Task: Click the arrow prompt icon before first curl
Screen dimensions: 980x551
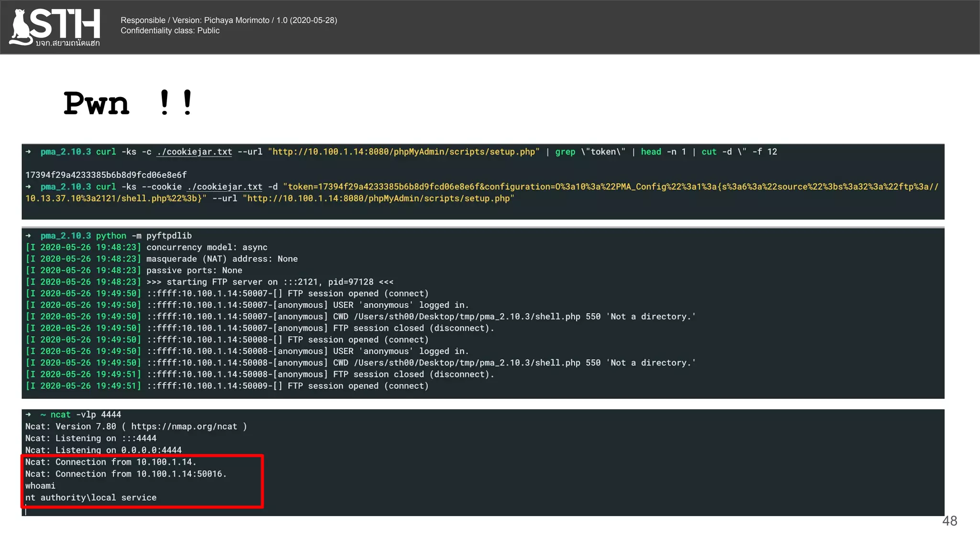Action: tap(29, 152)
